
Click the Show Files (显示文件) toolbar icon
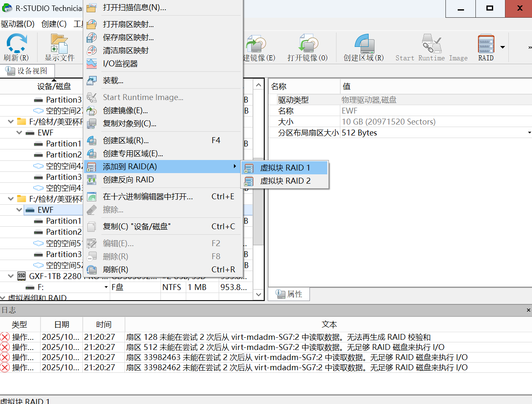point(60,47)
